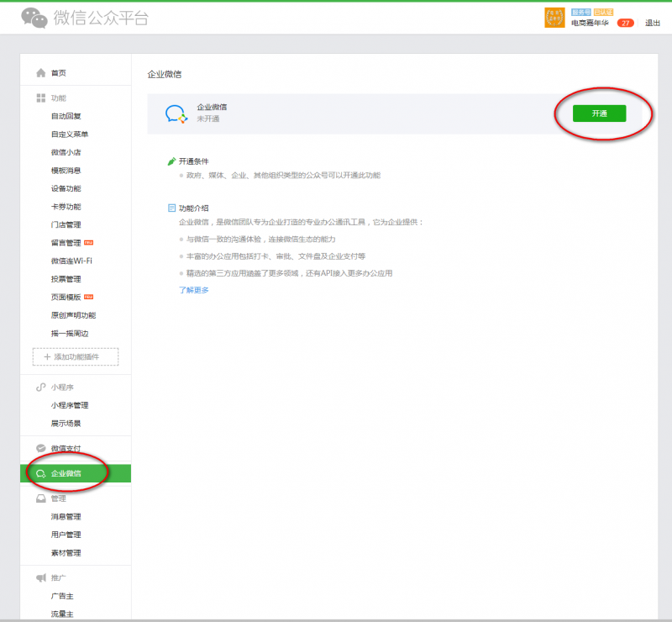Open 素材管理 menu item

click(66, 553)
